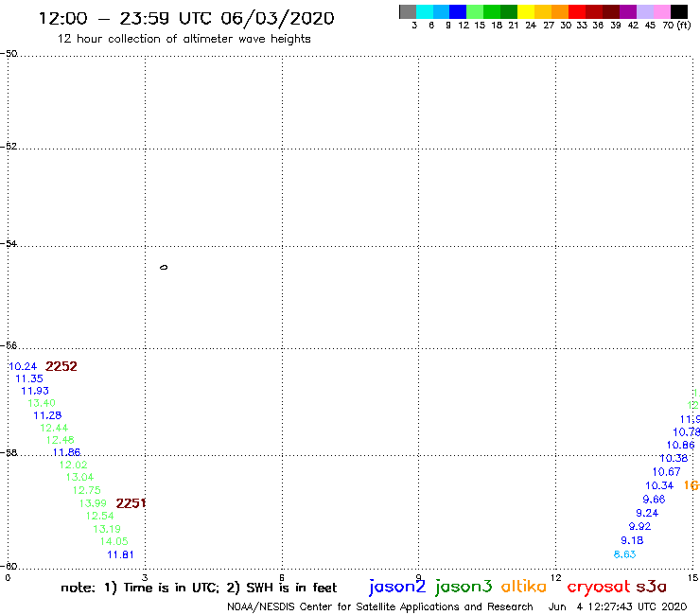
Task: Select the longitude axis label 0
Action: pos(8,578)
